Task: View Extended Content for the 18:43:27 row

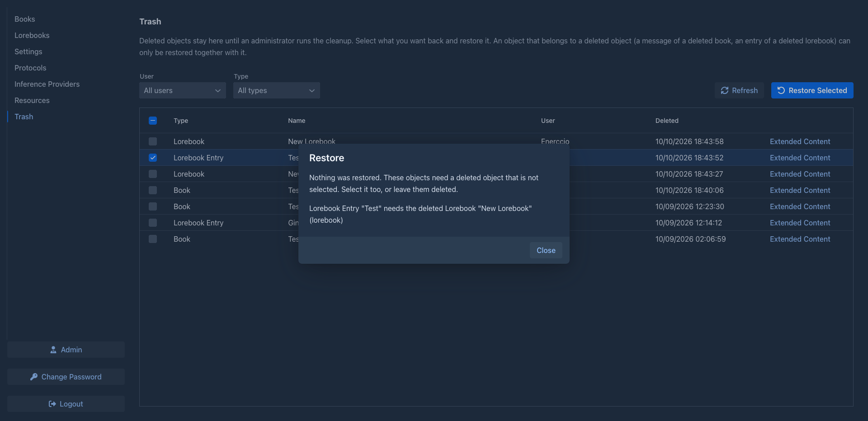Action: (800, 174)
